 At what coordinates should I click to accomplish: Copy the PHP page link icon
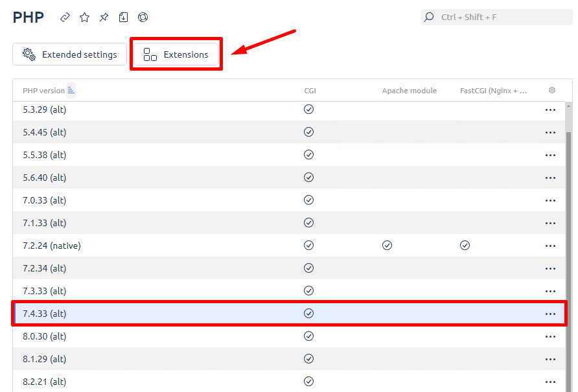65,17
